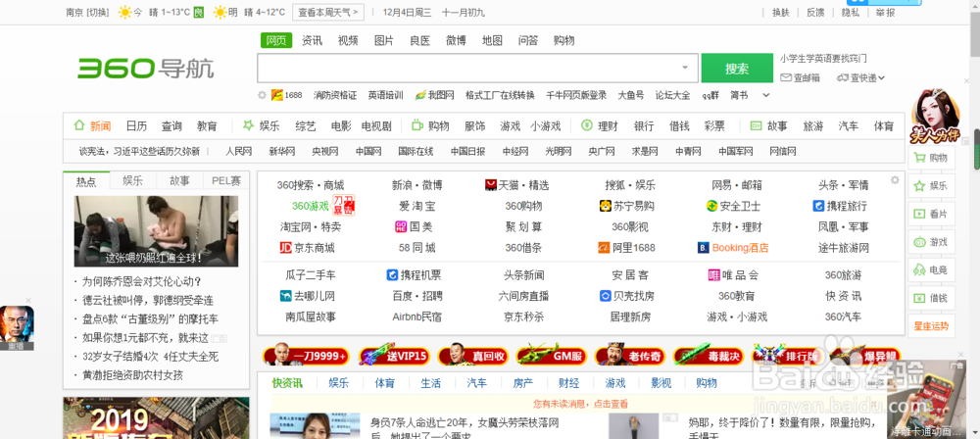The image size is (980, 439).
Task: Click the 理财 coin icon category
Action: coord(586,125)
